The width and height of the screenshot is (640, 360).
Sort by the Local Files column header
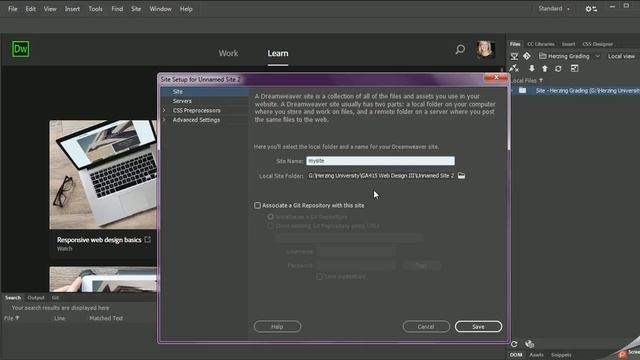527,80
